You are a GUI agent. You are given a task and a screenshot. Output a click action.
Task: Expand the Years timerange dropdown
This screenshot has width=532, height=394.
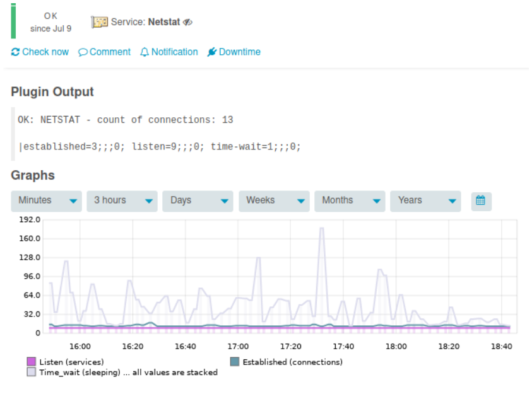point(425,201)
